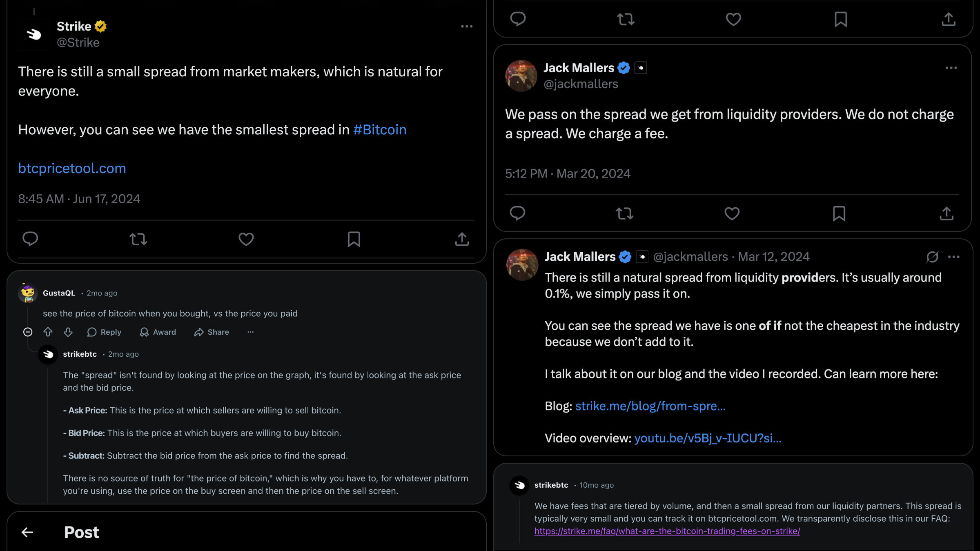This screenshot has width=980, height=551.
Task: Open more options on Jack Mallers' Mar 12 tweet
Action: (954, 257)
